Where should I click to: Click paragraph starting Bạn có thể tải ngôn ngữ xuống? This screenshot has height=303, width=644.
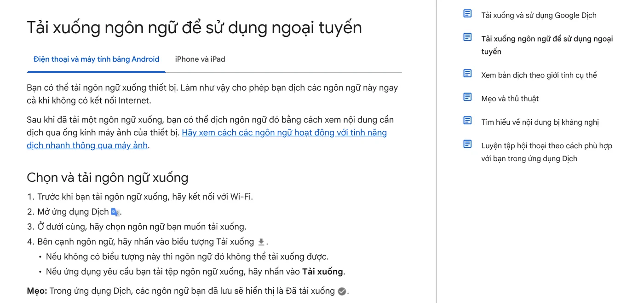pyautogui.click(x=213, y=94)
